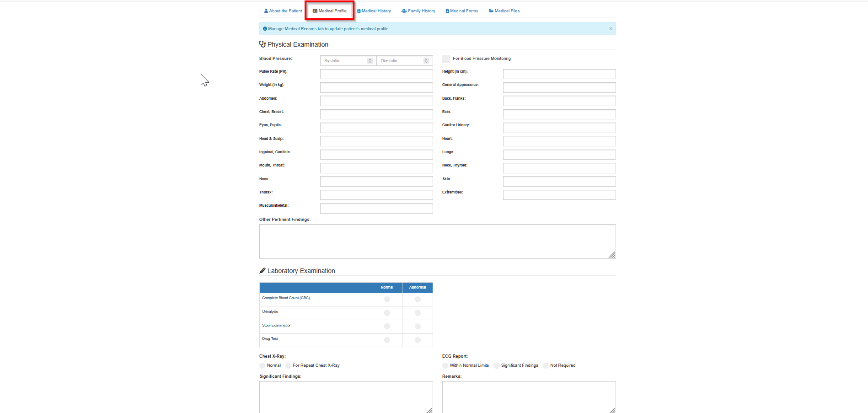The width and height of the screenshot is (868, 413).
Task: Click the General Appearance field
Action: (559, 87)
